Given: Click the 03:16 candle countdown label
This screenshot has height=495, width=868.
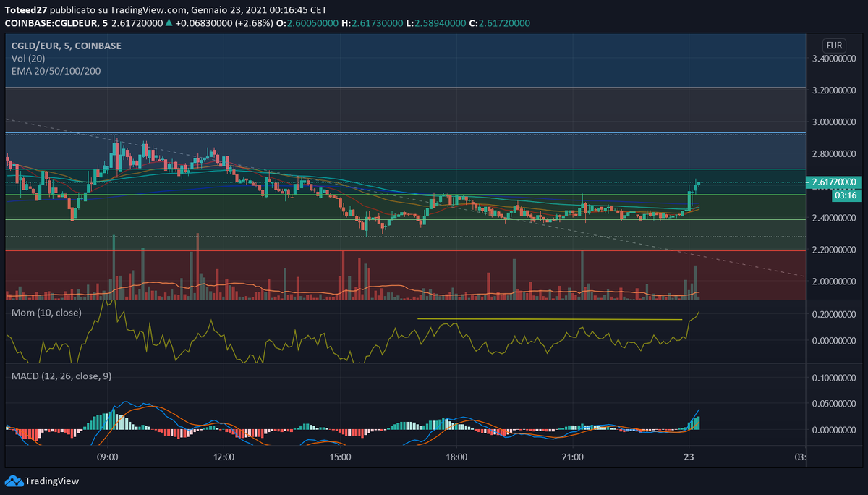Looking at the screenshot, I should coord(846,195).
